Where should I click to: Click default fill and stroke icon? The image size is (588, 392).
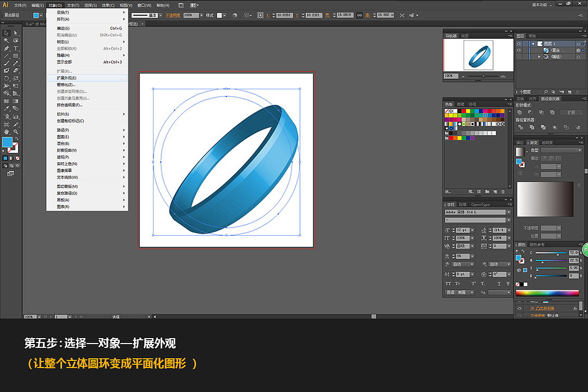[x=4, y=151]
